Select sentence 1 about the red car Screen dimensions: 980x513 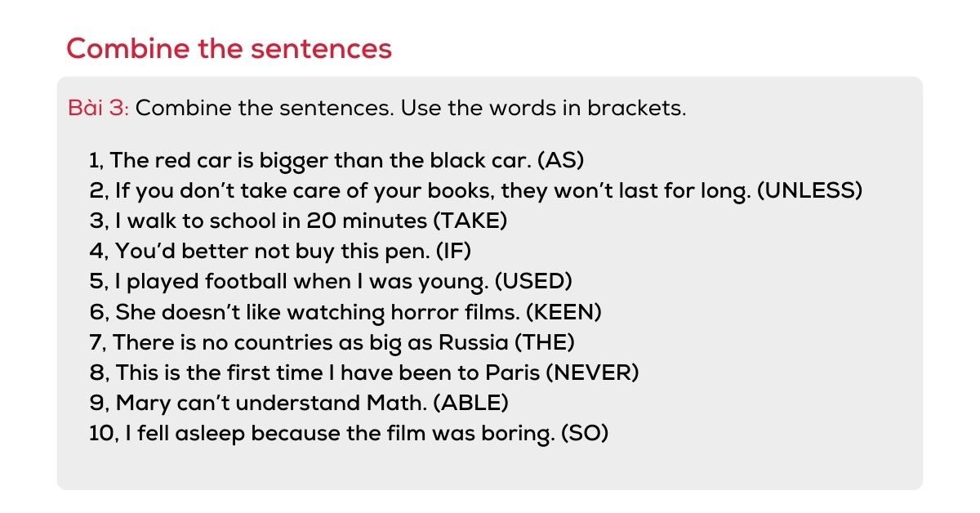[318, 160]
